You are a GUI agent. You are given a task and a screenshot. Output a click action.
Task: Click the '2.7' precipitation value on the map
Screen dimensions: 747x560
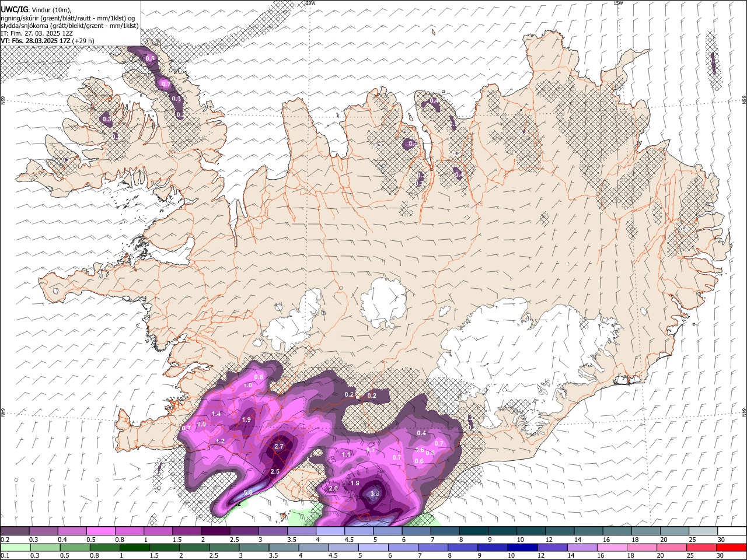point(278,446)
